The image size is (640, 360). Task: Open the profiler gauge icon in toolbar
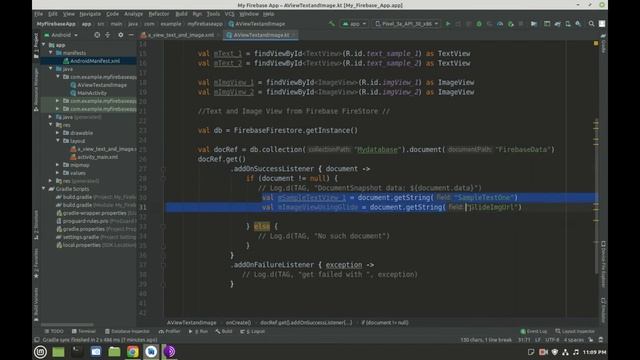[500, 24]
